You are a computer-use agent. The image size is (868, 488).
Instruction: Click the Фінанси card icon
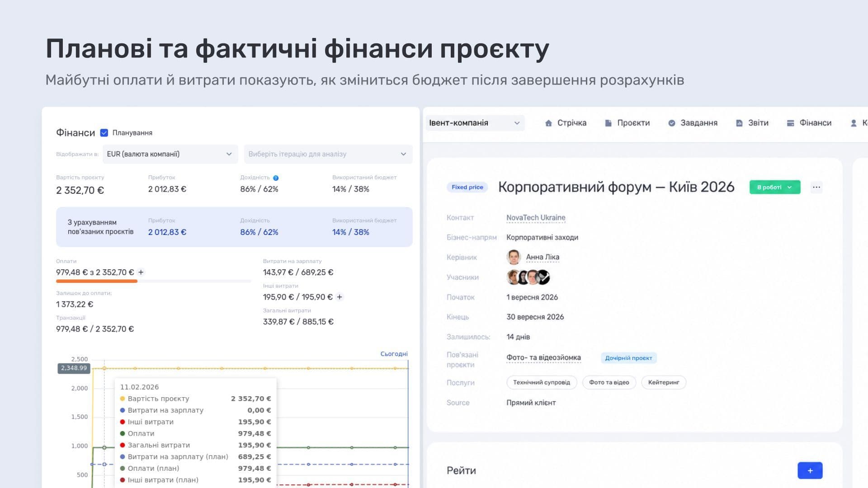(790, 123)
